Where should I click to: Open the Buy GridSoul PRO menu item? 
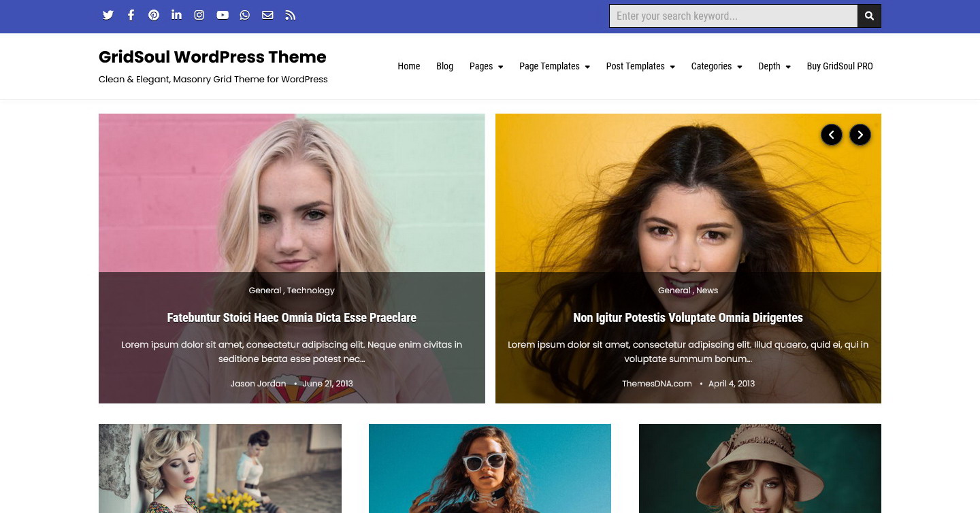(840, 66)
